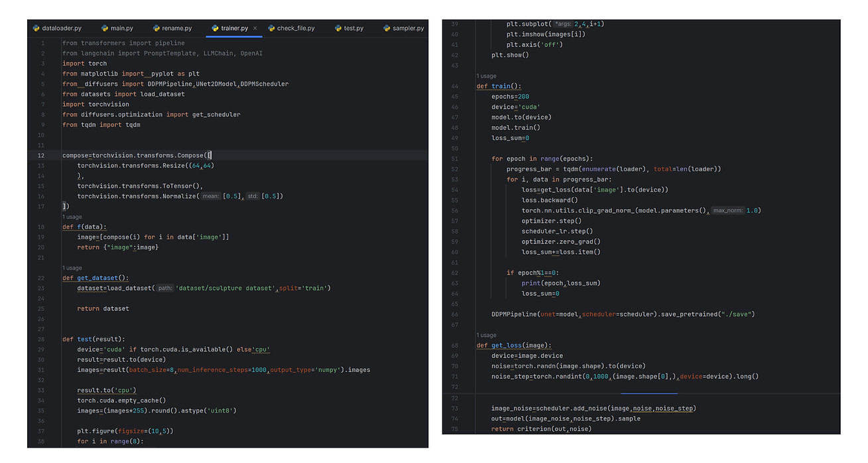The width and height of the screenshot is (868, 463).
Task: Click the 'max_norm:' inlay hint in clip_grad_norm_
Action: [729, 210]
